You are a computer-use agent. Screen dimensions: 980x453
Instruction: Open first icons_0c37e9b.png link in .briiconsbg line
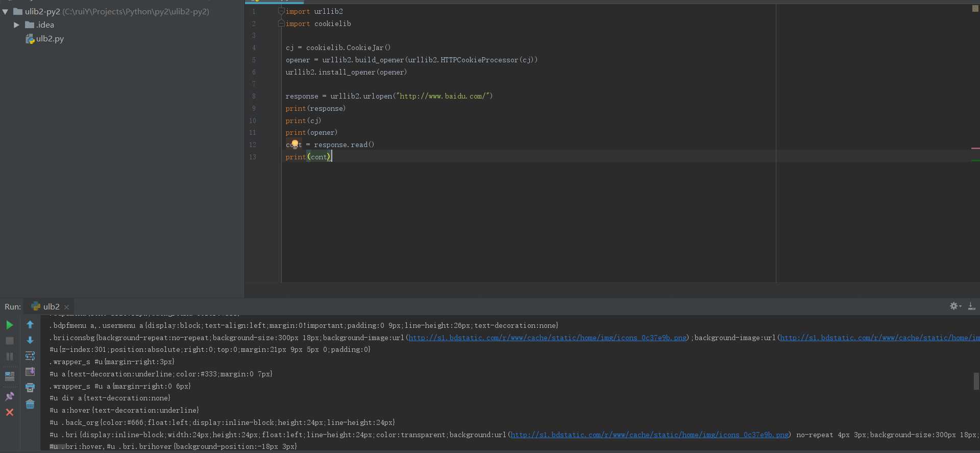click(547, 338)
